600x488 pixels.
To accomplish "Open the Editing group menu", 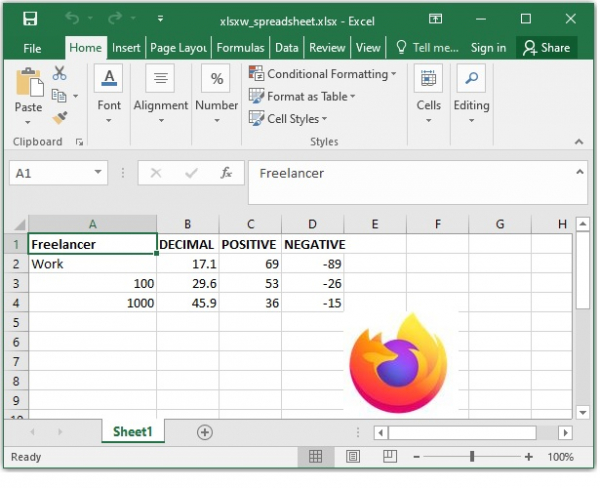I will click(471, 94).
